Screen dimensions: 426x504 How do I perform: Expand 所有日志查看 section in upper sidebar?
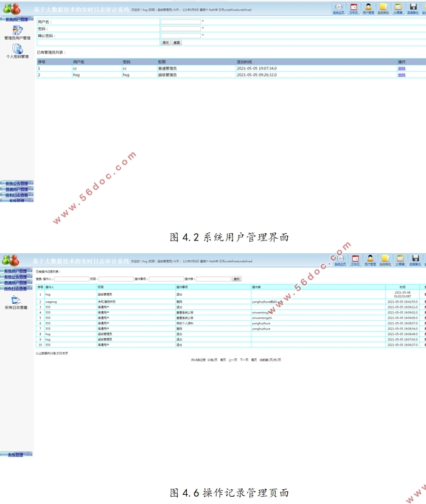pyautogui.click(x=16, y=195)
